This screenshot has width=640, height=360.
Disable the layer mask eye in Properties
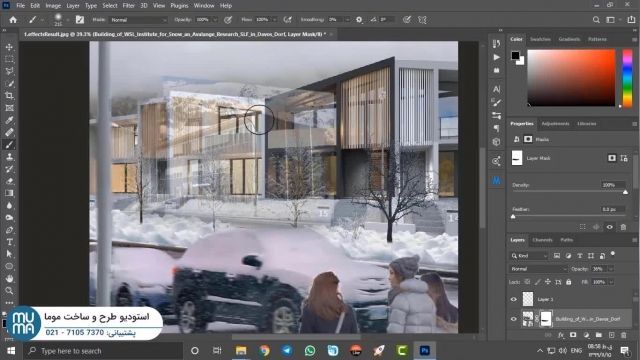tap(609, 227)
